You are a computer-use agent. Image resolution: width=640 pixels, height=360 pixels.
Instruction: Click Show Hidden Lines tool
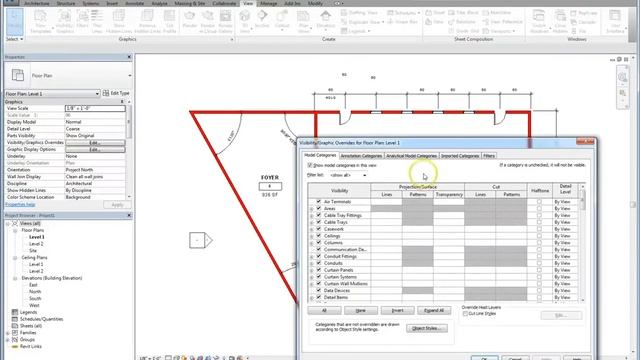click(119, 21)
